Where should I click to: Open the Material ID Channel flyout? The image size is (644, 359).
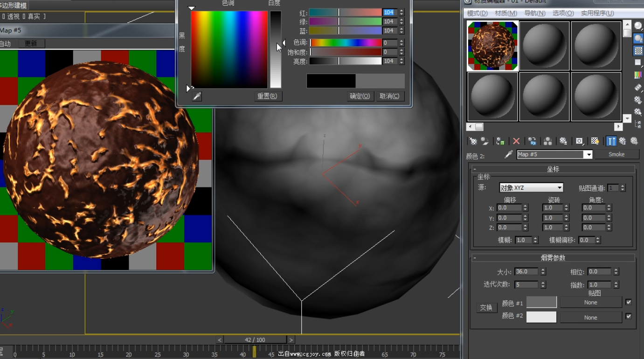[x=579, y=141]
